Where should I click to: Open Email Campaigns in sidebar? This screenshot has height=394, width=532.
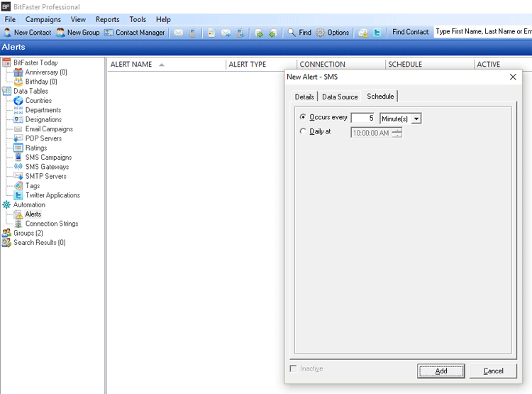click(x=49, y=129)
